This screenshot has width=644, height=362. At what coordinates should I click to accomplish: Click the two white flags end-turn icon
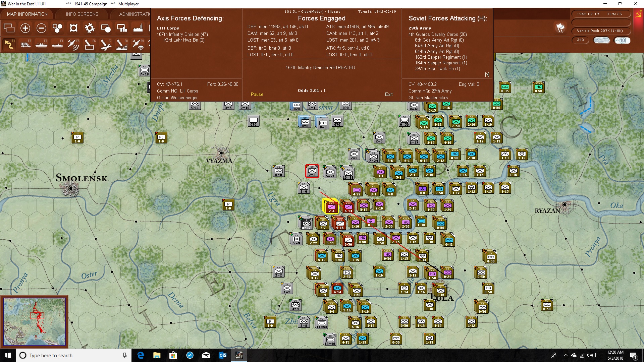pos(560,28)
